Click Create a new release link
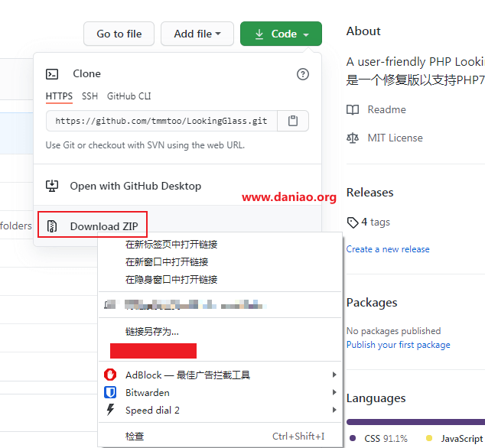 click(x=388, y=249)
